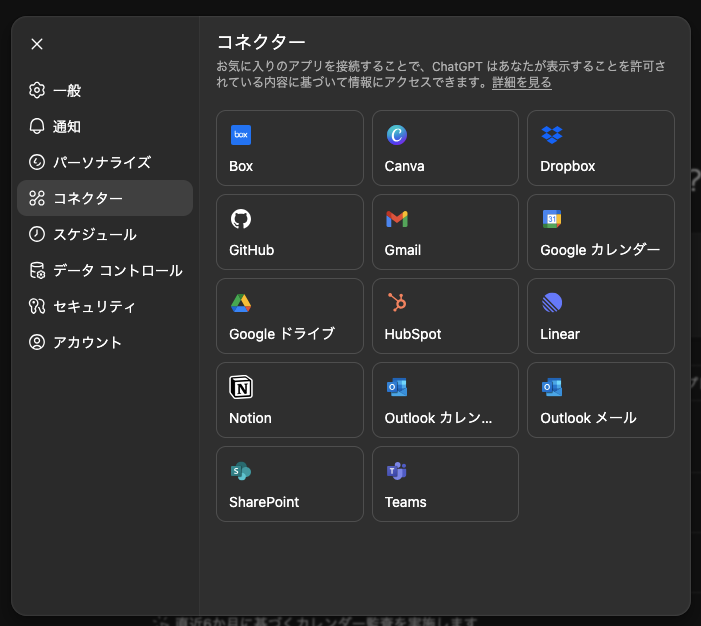Image resolution: width=701 pixels, height=626 pixels.
Task: Close the settings dialog with X
Action: (37, 44)
